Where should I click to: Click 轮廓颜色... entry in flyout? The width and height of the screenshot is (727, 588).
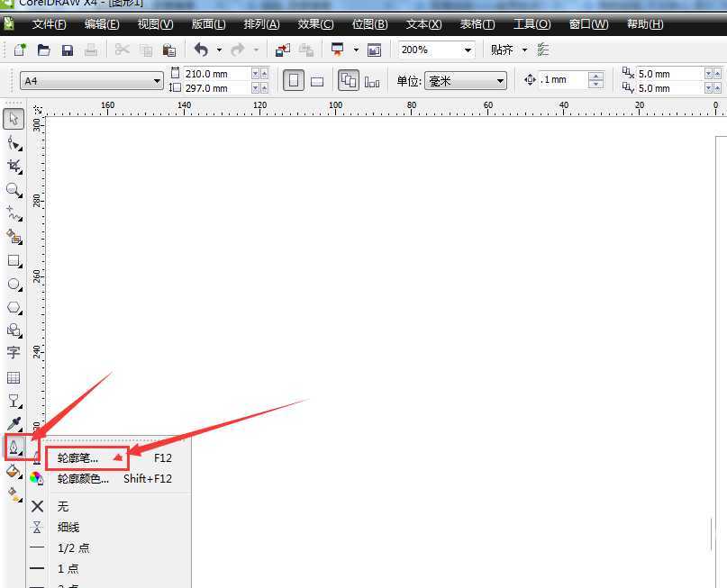(83, 479)
